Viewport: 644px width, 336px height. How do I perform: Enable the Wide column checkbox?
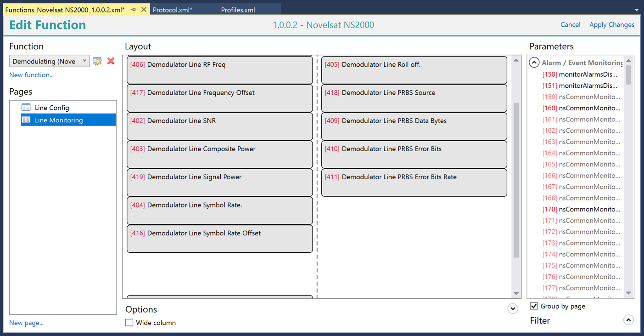click(129, 323)
